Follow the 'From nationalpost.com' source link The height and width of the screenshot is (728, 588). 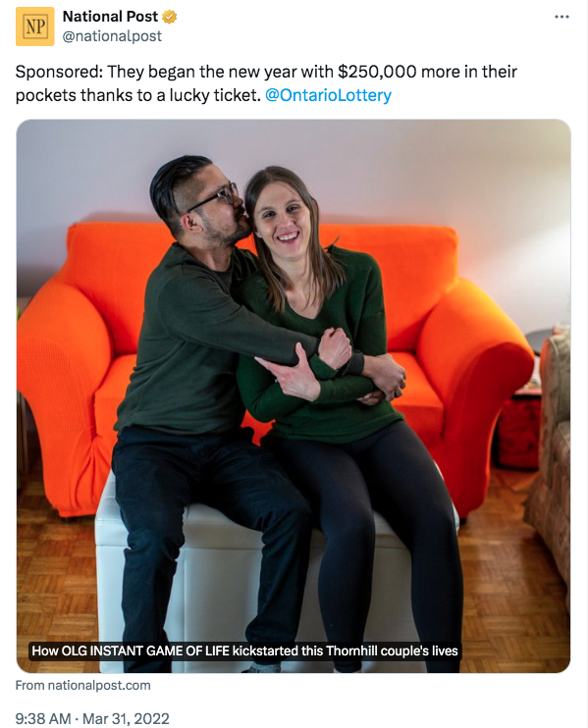83,685
